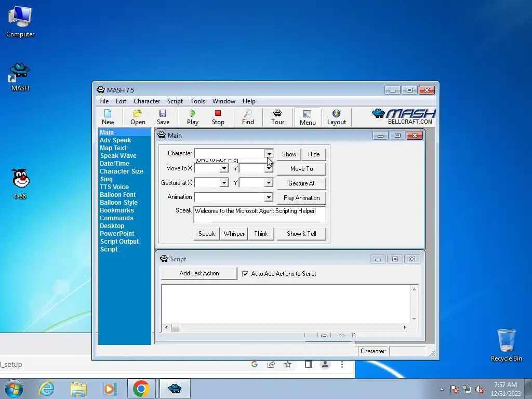Launch Internet Explorer from the taskbar
Image resolution: width=532 pixels, height=399 pixels.
point(46,389)
